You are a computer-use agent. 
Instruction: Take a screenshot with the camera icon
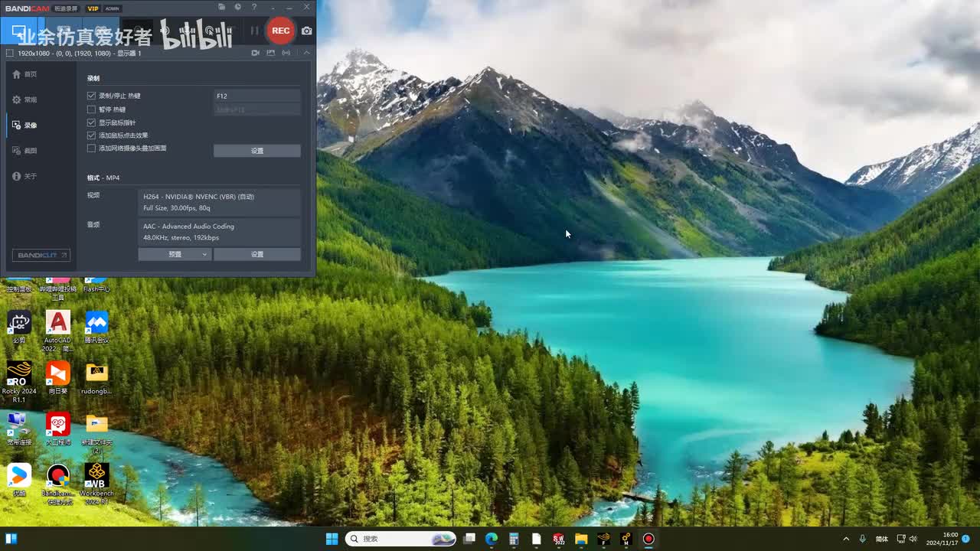click(x=306, y=31)
